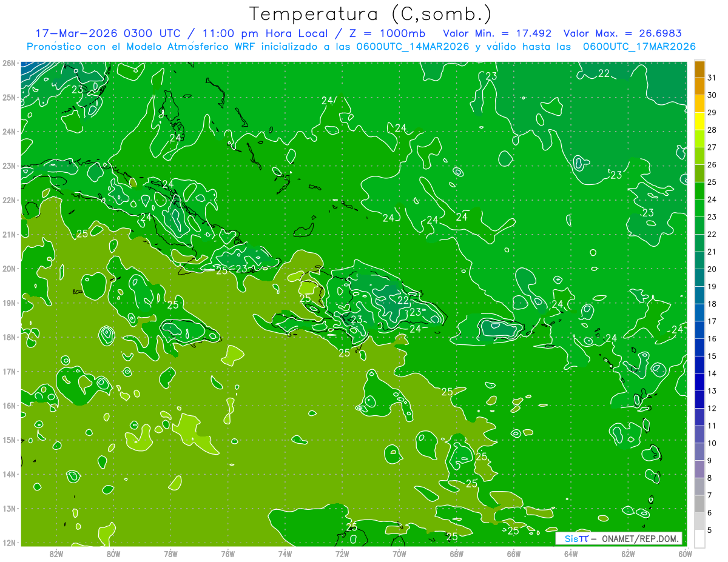Click the '12N' latitude axis label
The image size is (728, 562).
[x=8, y=543]
